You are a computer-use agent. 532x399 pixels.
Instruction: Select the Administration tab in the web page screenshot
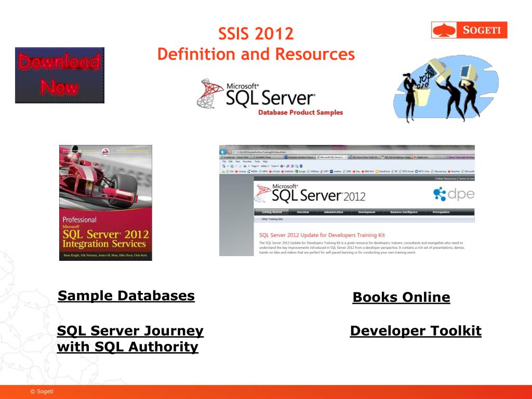click(x=334, y=212)
